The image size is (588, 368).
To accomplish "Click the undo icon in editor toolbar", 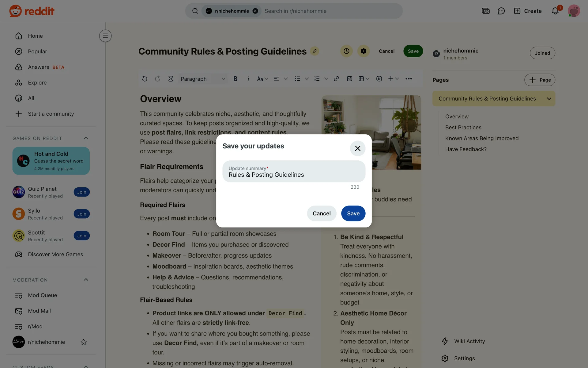I will [x=145, y=79].
